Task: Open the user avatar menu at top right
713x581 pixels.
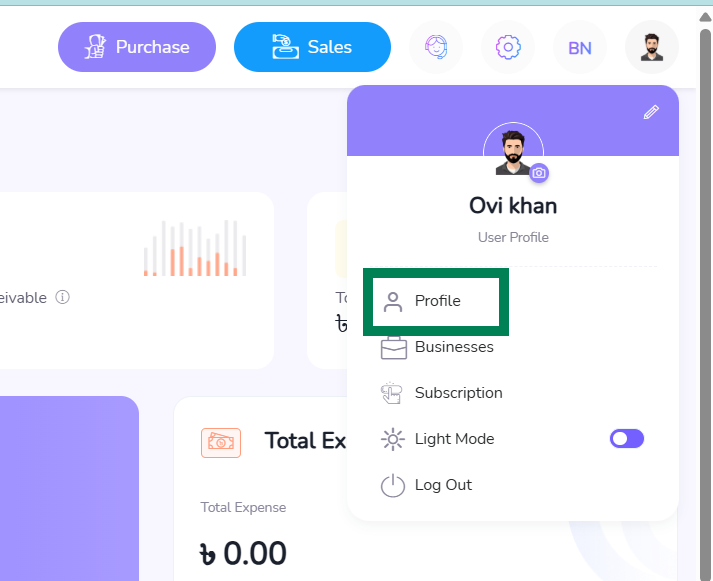Action: click(x=652, y=47)
